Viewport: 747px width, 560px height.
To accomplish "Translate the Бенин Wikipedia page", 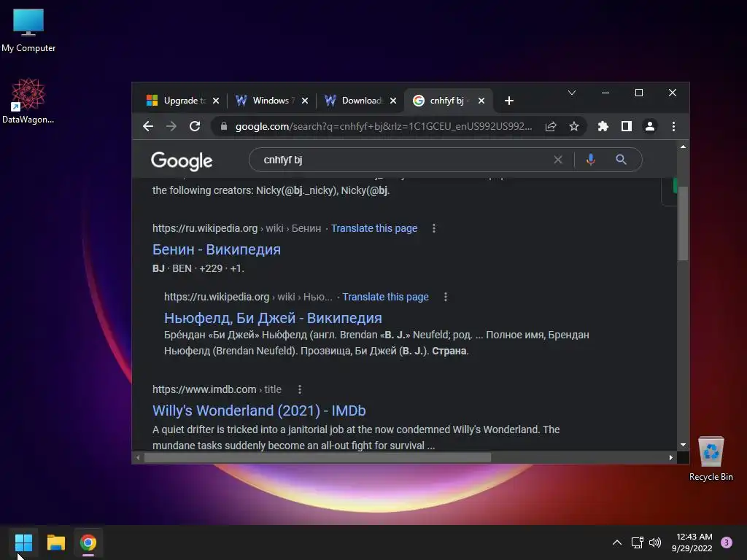I will pos(374,228).
